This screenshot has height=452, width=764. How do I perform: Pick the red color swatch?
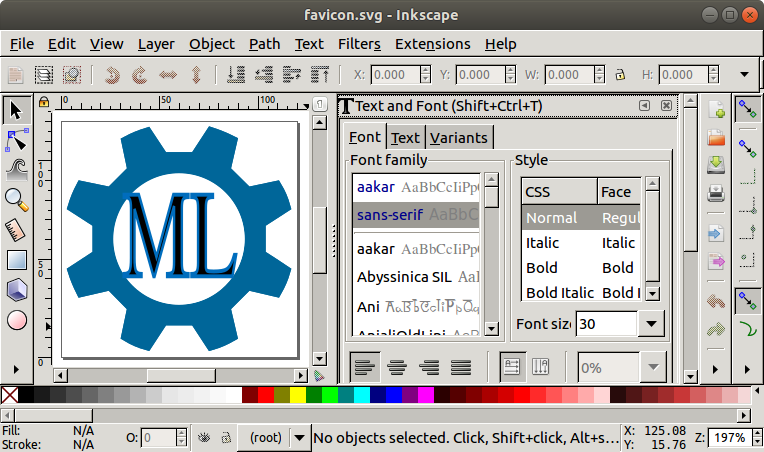266,395
